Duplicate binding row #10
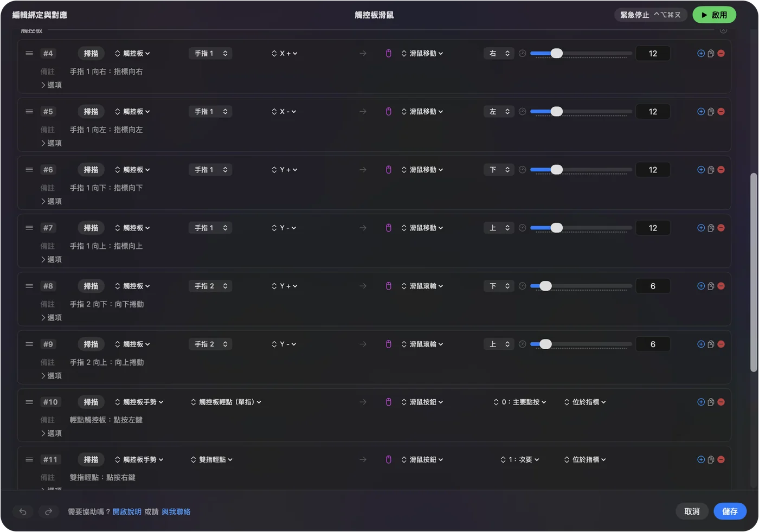Viewport: 759px width, 532px height. [x=711, y=402]
